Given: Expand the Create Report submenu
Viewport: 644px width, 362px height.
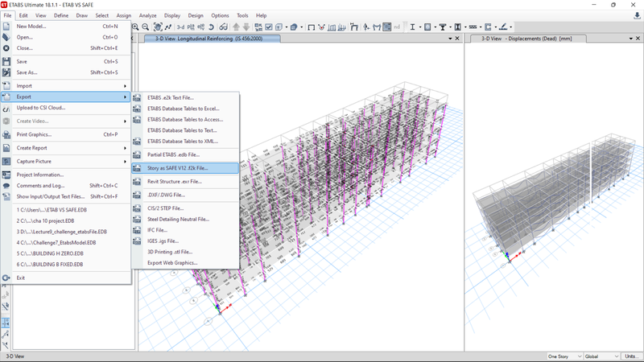Looking at the screenshot, I should 125,148.
